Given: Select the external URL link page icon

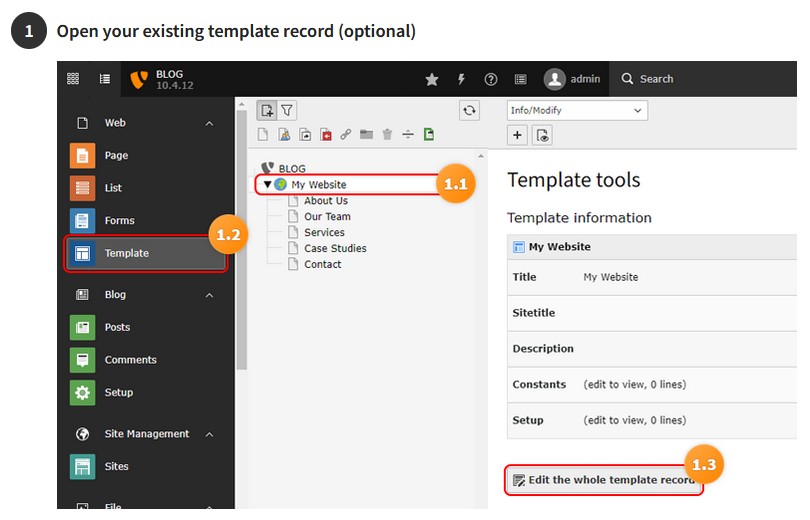Looking at the screenshot, I should (346, 135).
